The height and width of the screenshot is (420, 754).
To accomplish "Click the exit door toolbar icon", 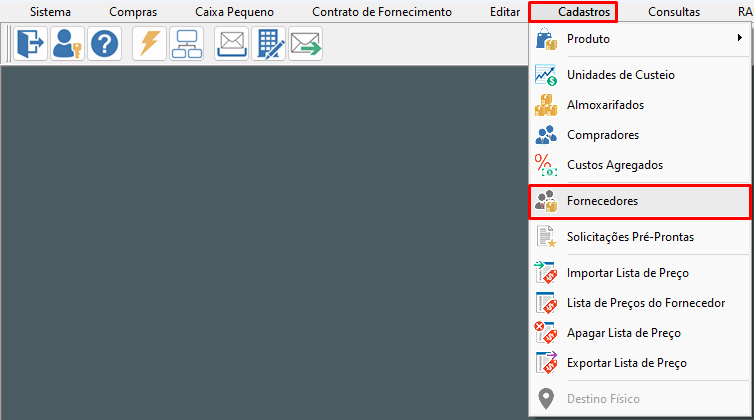I will (x=30, y=44).
